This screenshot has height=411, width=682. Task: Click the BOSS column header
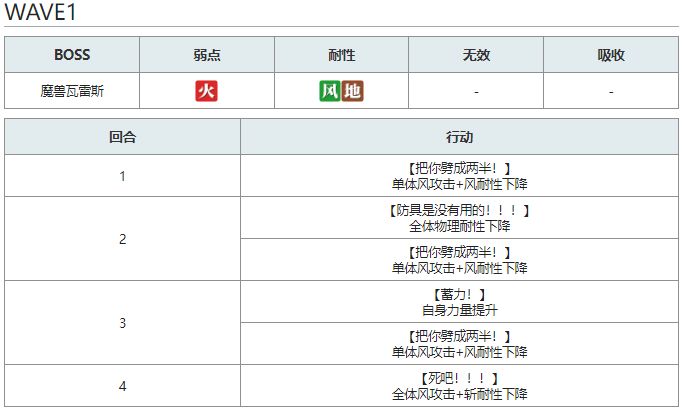(72, 55)
